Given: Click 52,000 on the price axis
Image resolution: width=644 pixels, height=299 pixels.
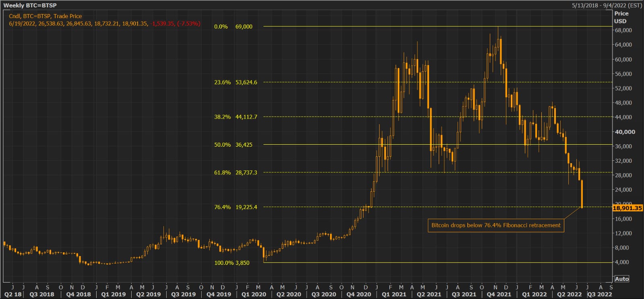Looking at the screenshot, I should [623, 88].
